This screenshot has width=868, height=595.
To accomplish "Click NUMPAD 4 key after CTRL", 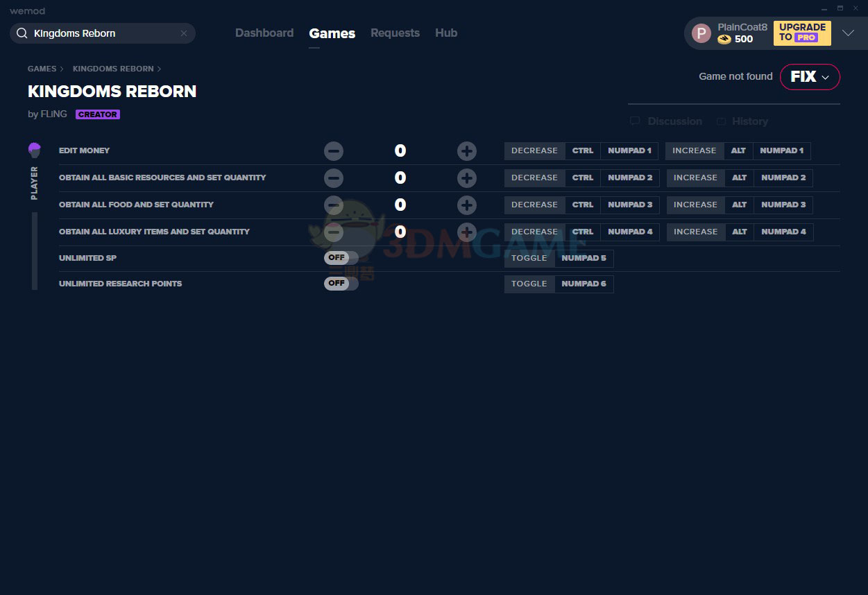I will (630, 232).
